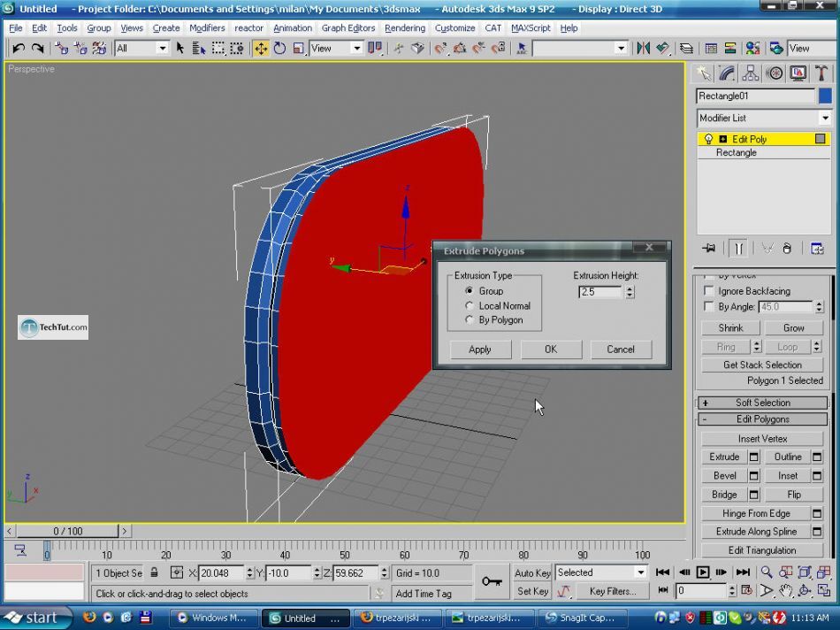
Task: Open the MAXScript menu
Action: [531, 28]
